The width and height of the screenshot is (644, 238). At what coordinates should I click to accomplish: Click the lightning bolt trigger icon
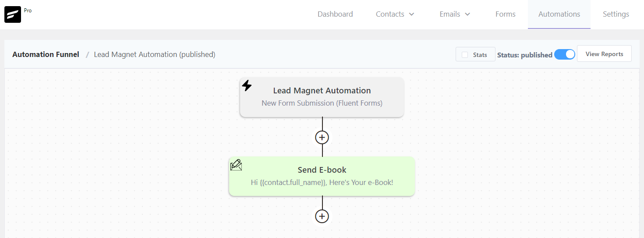[x=247, y=85]
